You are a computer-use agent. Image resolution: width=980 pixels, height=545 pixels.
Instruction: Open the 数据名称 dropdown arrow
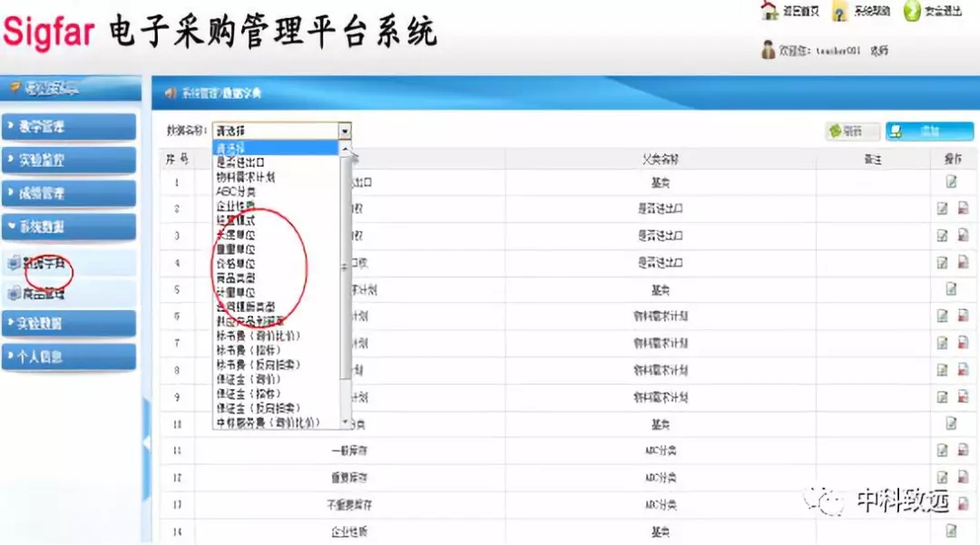click(x=345, y=131)
